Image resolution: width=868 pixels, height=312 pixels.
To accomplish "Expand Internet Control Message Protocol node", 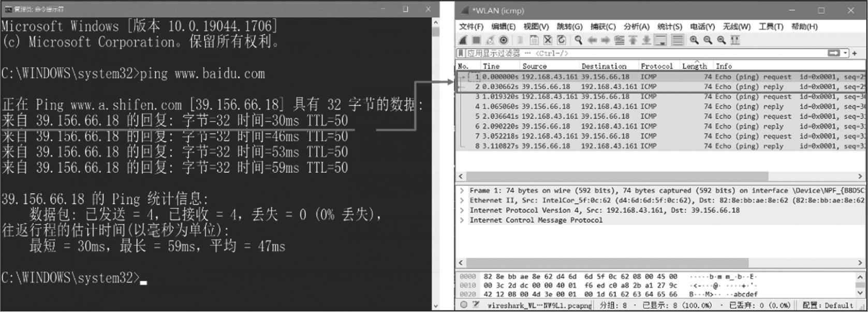I will pos(462,220).
